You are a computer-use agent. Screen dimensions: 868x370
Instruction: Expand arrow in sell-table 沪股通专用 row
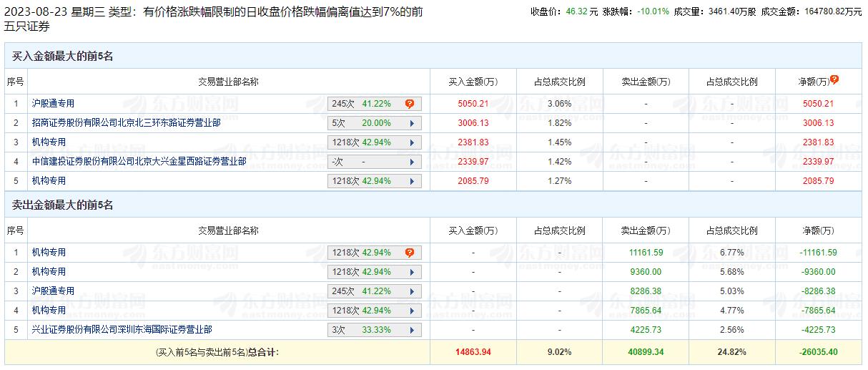(412, 291)
